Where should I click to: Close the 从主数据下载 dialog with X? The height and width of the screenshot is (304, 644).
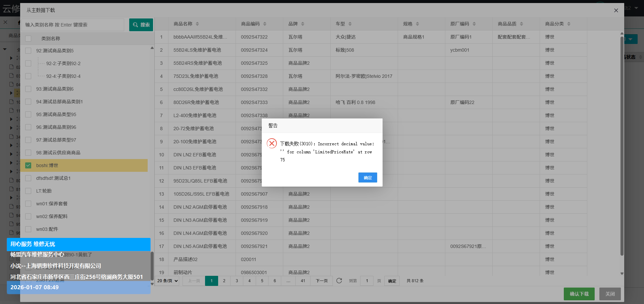click(x=616, y=10)
